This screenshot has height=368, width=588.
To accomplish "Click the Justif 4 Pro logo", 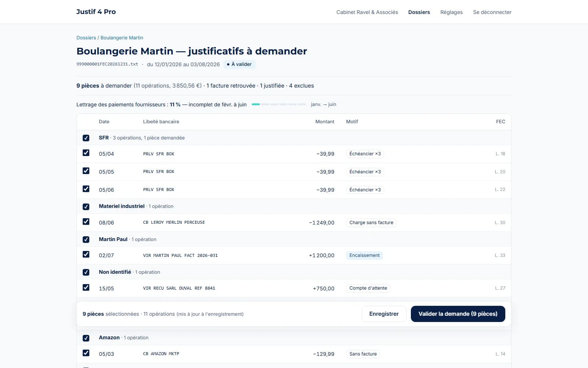I will (96, 12).
